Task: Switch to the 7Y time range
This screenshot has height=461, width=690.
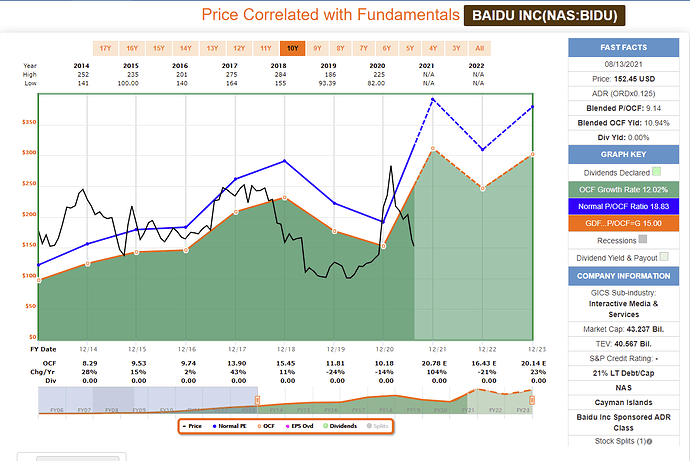Action: tap(363, 48)
